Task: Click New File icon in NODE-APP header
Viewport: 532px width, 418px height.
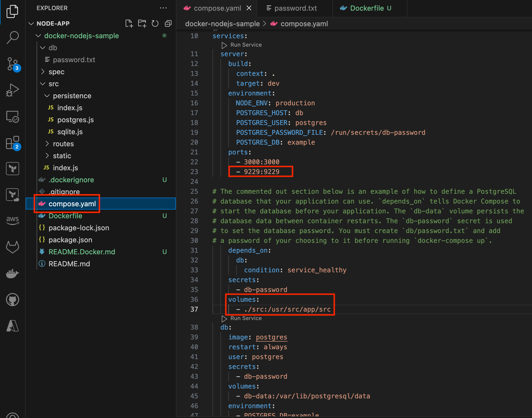Action: 129,24
